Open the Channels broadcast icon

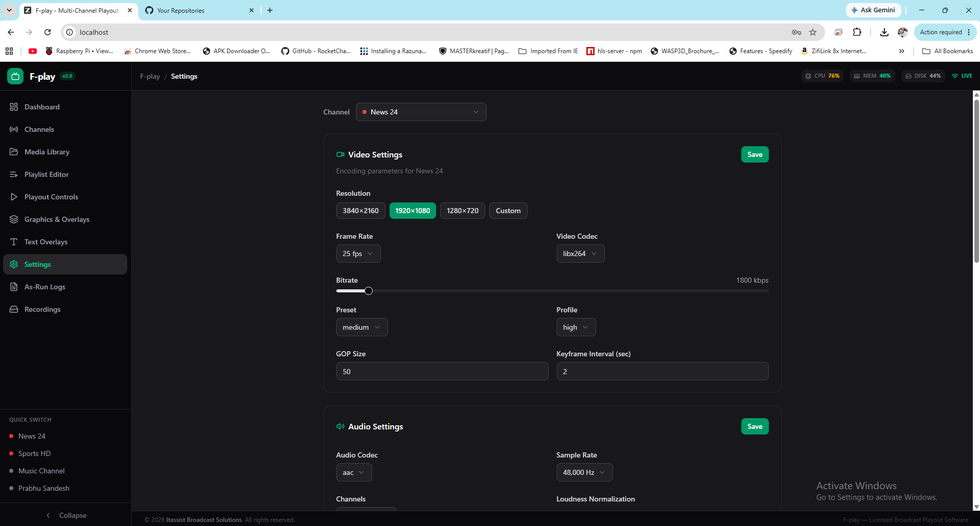click(x=14, y=129)
